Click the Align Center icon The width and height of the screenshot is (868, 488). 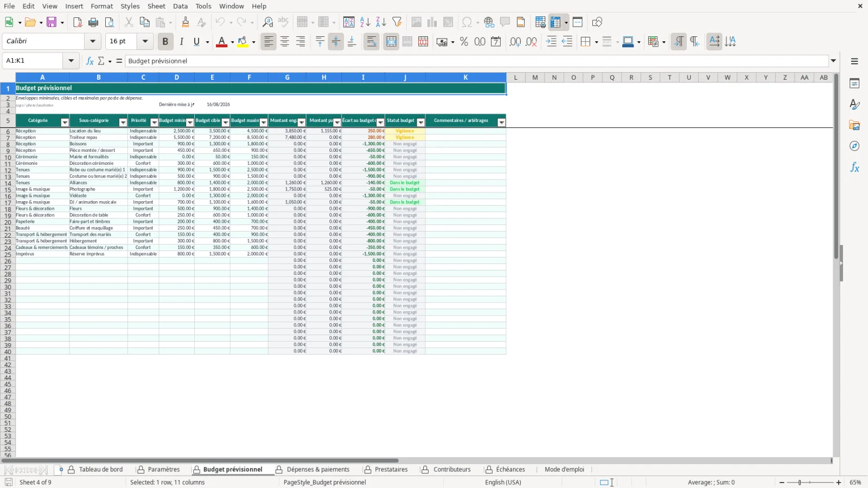point(285,42)
